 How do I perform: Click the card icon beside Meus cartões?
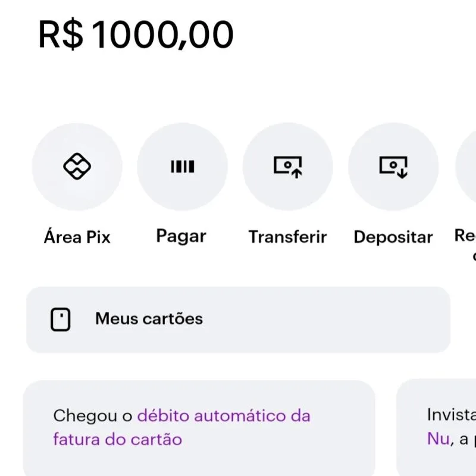coord(60,319)
